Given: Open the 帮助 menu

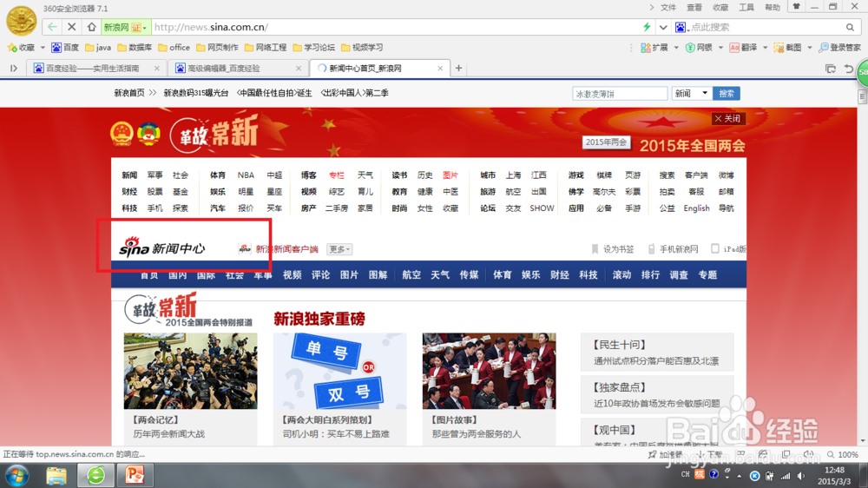Looking at the screenshot, I should pos(773,7).
